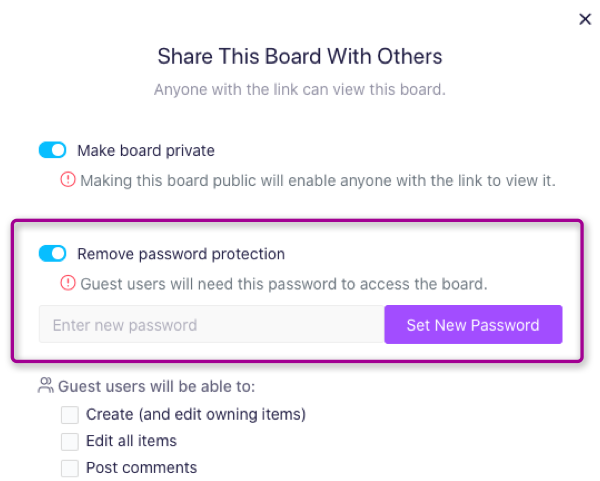The height and width of the screenshot is (481, 600).
Task: Click the Remove password protection label
Action: click(x=181, y=254)
